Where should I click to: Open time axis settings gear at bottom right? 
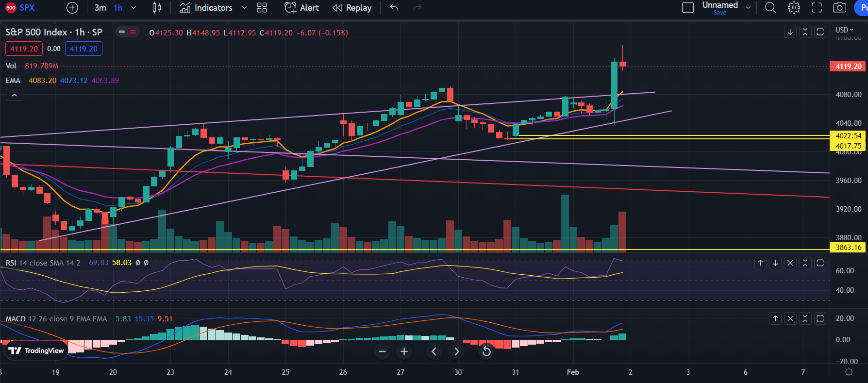849,372
